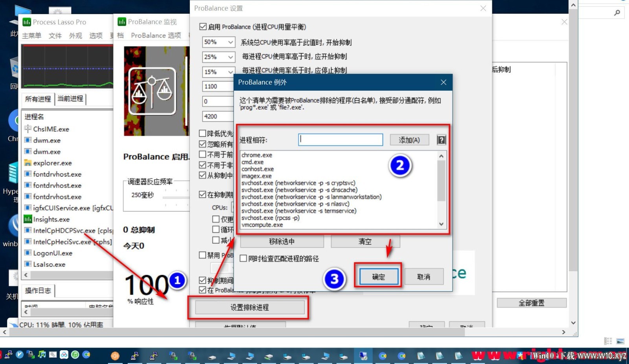Select the explorer.exe folder icon in process list
The width and height of the screenshot is (629, 364).
coord(28,163)
